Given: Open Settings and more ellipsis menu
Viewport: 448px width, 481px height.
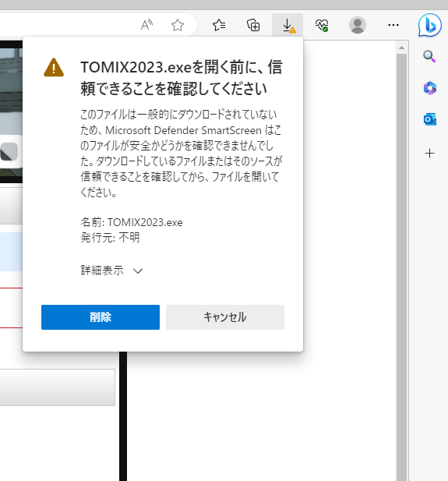Looking at the screenshot, I should click(x=393, y=25).
